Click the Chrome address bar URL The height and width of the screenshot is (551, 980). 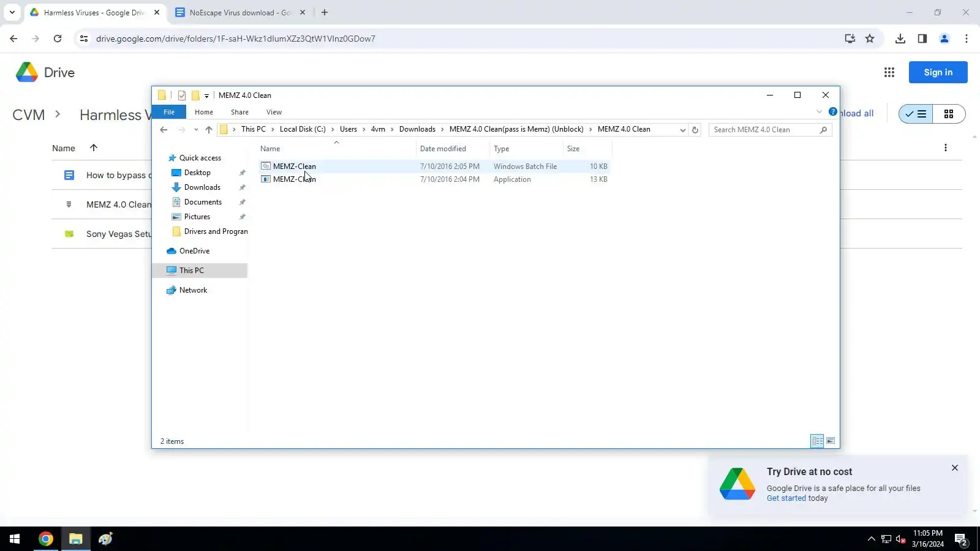(236, 39)
